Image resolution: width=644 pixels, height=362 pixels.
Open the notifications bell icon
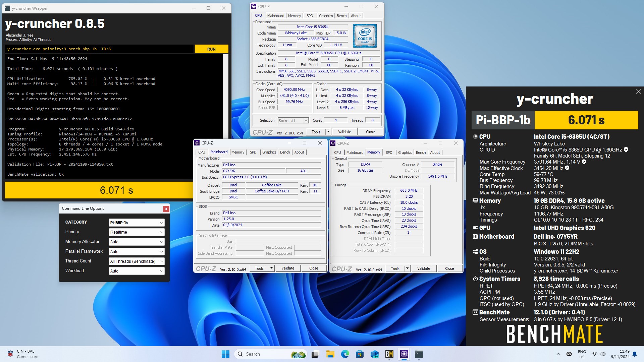635,354
